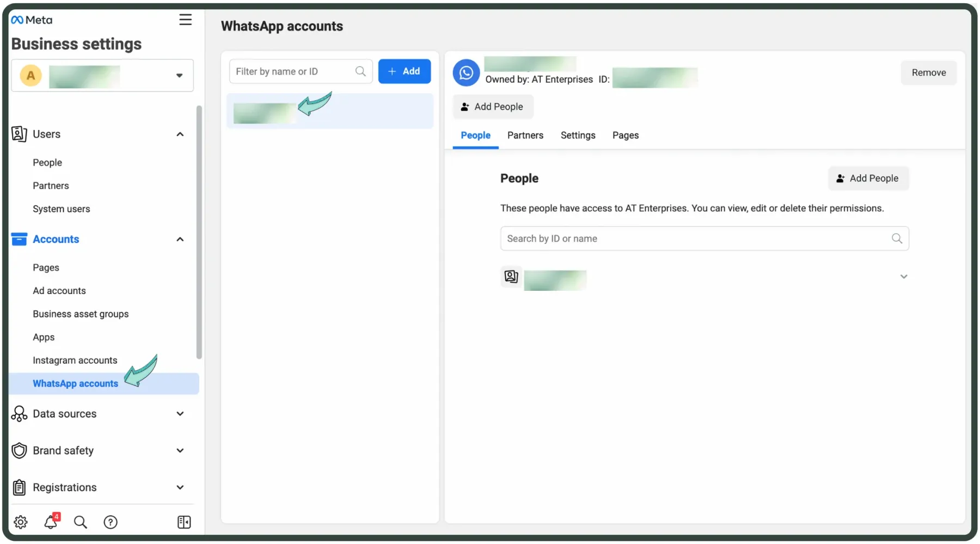
Task: Focus the Filter by name or ID field
Action: (x=301, y=71)
